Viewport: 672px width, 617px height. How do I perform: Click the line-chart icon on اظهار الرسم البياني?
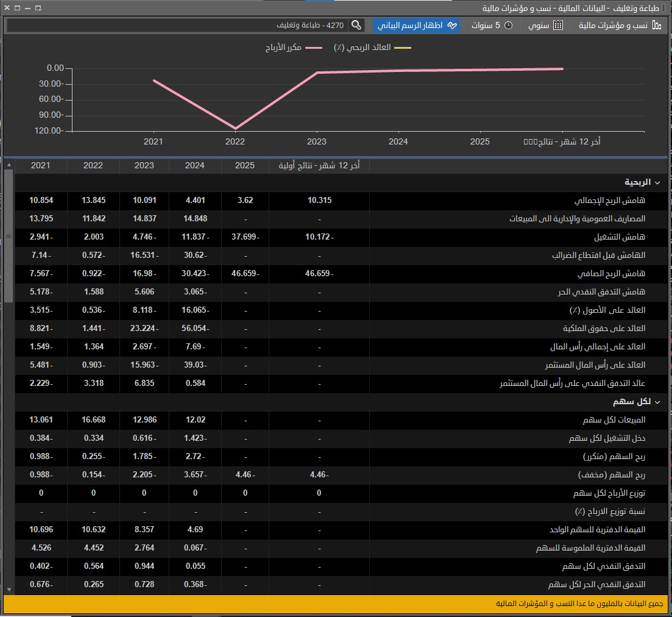(x=453, y=26)
